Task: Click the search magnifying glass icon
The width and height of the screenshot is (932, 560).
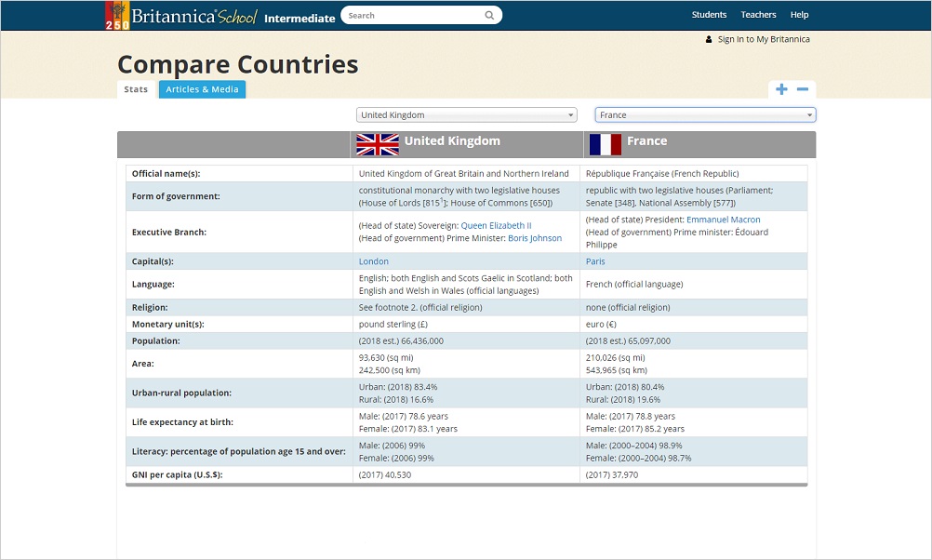Action: [489, 15]
